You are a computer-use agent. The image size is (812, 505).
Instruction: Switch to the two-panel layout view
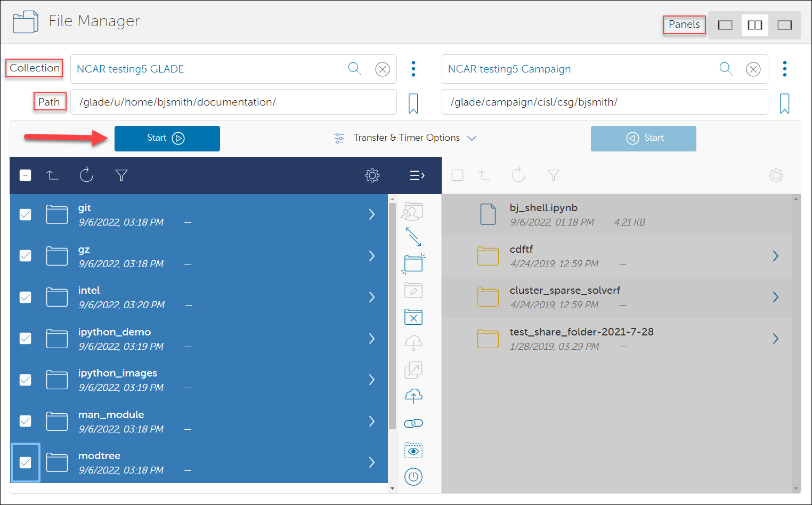pos(755,25)
